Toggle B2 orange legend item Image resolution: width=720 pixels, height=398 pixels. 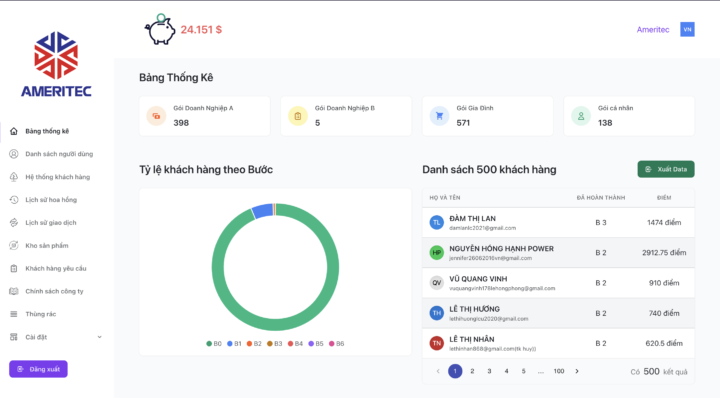click(x=254, y=344)
